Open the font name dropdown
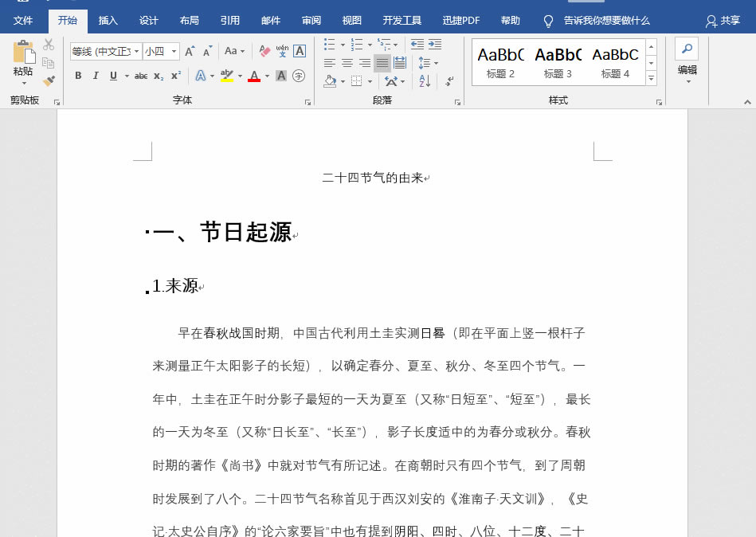756x537 pixels. pyautogui.click(x=136, y=52)
